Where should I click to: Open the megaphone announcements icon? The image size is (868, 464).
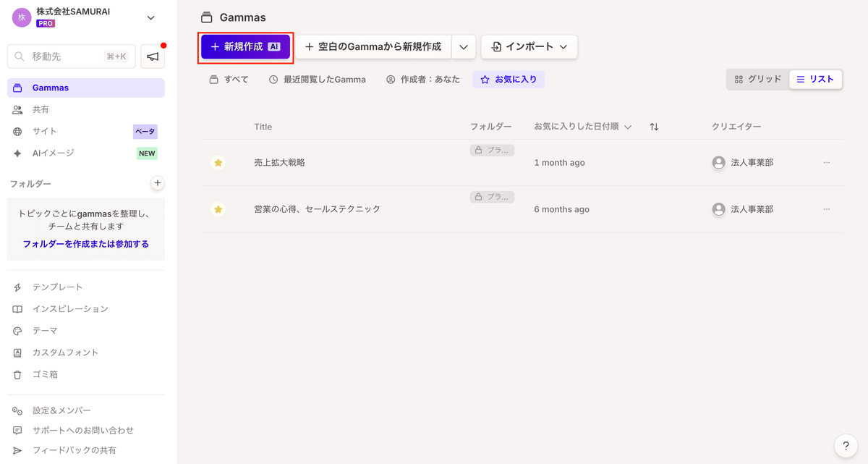(153, 56)
